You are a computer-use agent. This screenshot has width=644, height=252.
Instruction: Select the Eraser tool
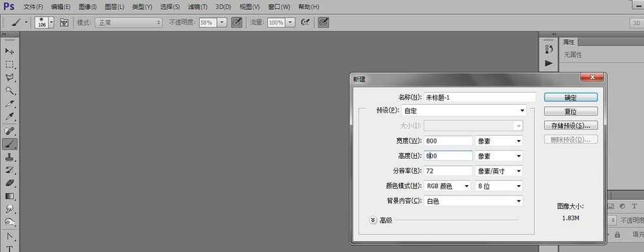point(10,183)
